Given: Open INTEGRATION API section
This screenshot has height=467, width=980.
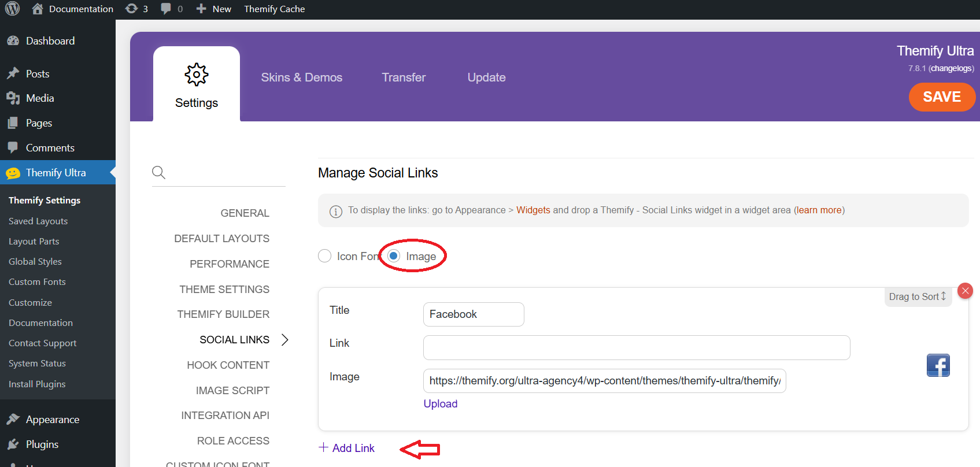Looking at the screenshot, I should pos(225,416).
